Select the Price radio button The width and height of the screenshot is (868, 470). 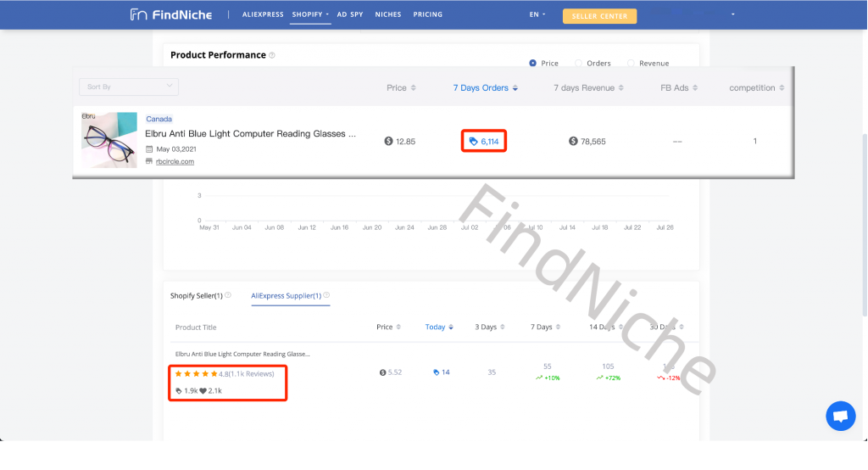click(x=532, y=63)
